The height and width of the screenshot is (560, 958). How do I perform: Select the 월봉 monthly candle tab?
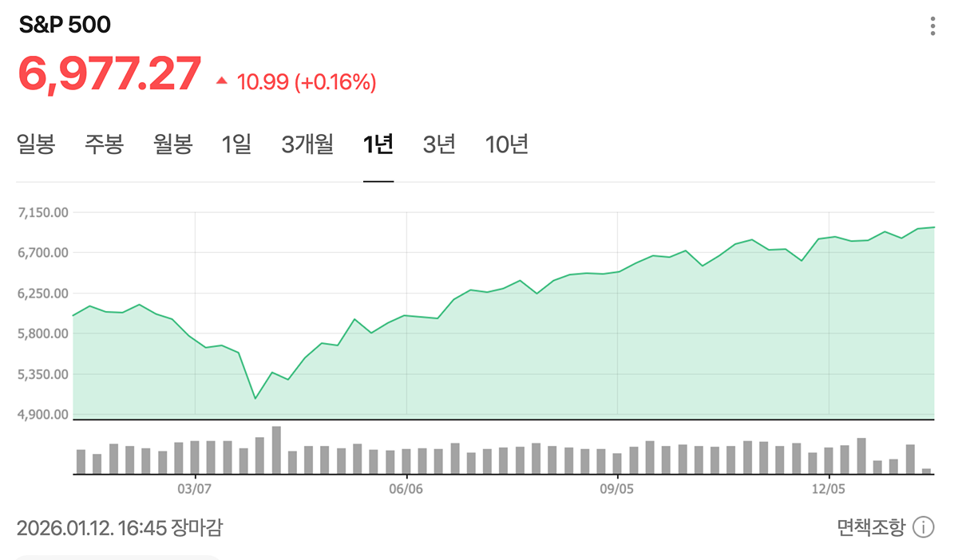pos(173,145)
